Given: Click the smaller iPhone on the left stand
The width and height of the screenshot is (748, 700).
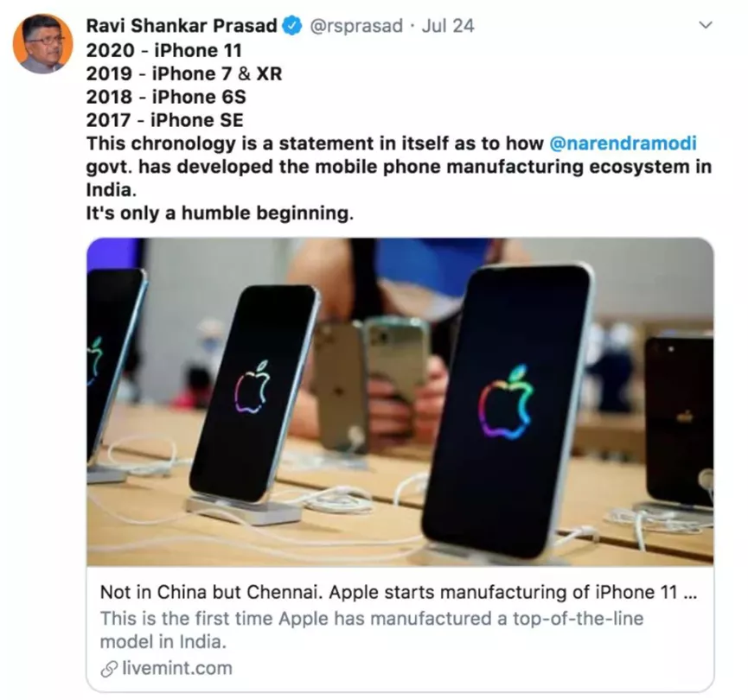Looking at the screenshot, I should pyautogui.click(x=253, y=393).
